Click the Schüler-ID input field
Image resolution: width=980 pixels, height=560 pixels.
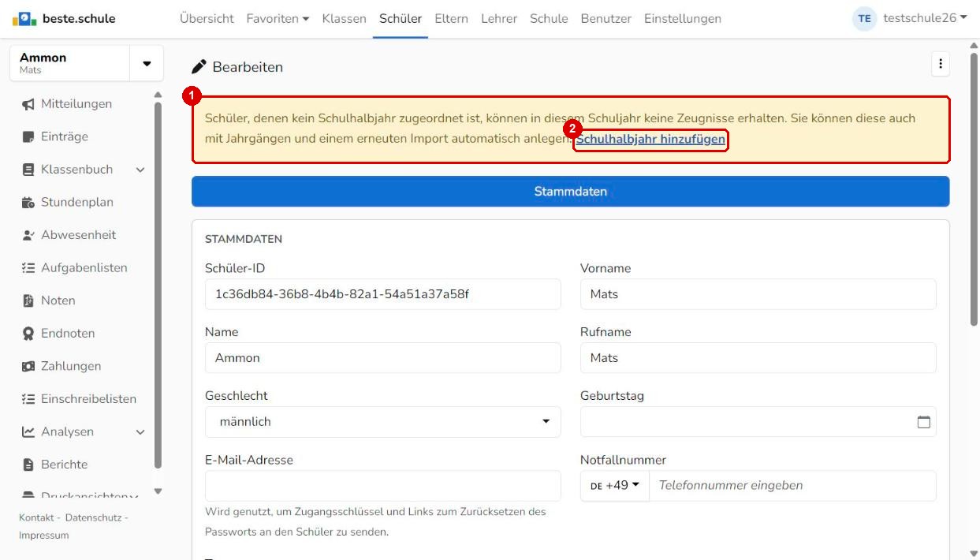(382, 294)
